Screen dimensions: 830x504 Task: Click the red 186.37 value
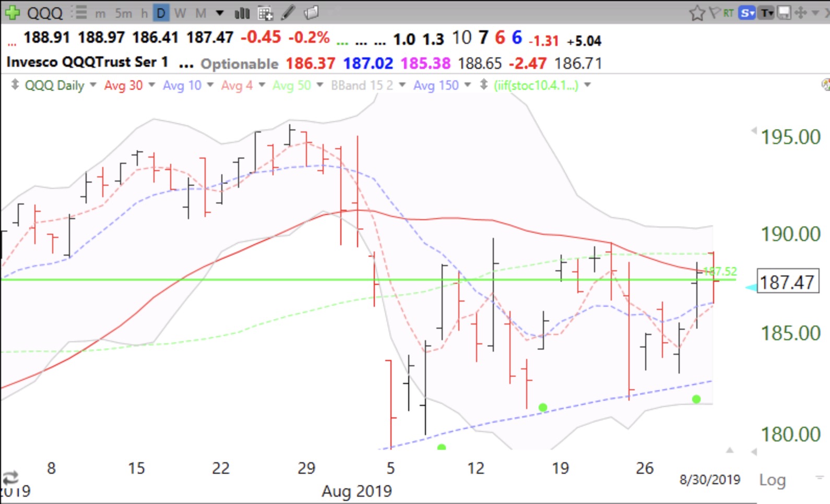click(x=311, y=64)
